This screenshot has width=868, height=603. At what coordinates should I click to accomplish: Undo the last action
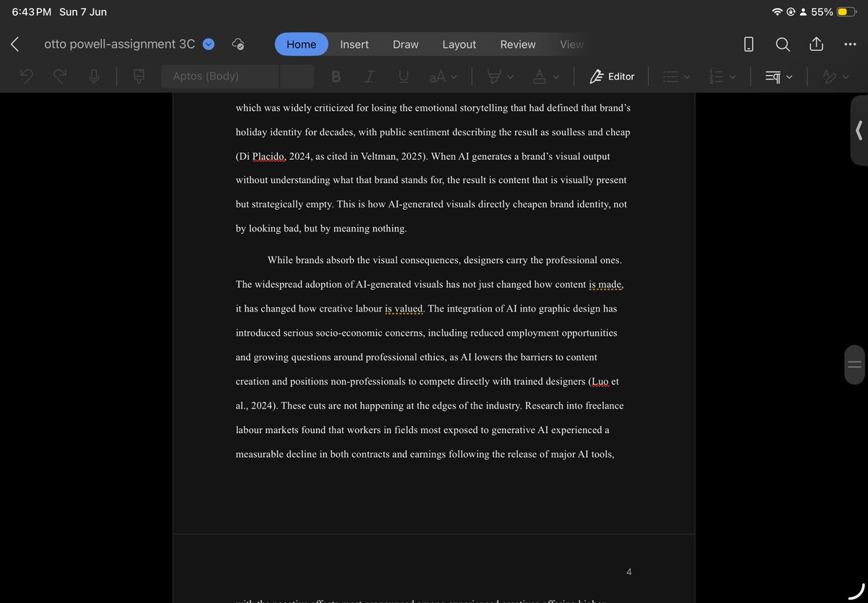coord(27,76)
